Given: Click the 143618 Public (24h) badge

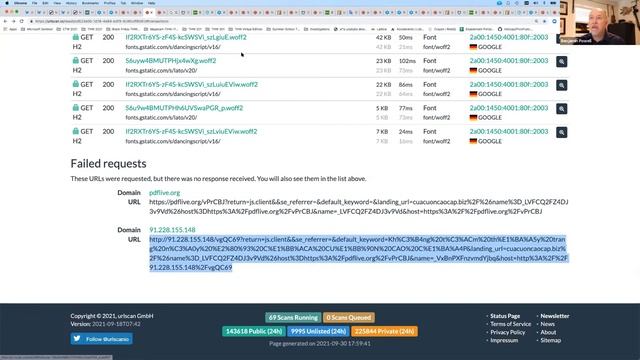Looking at the screenshot, I should point(254,331).
